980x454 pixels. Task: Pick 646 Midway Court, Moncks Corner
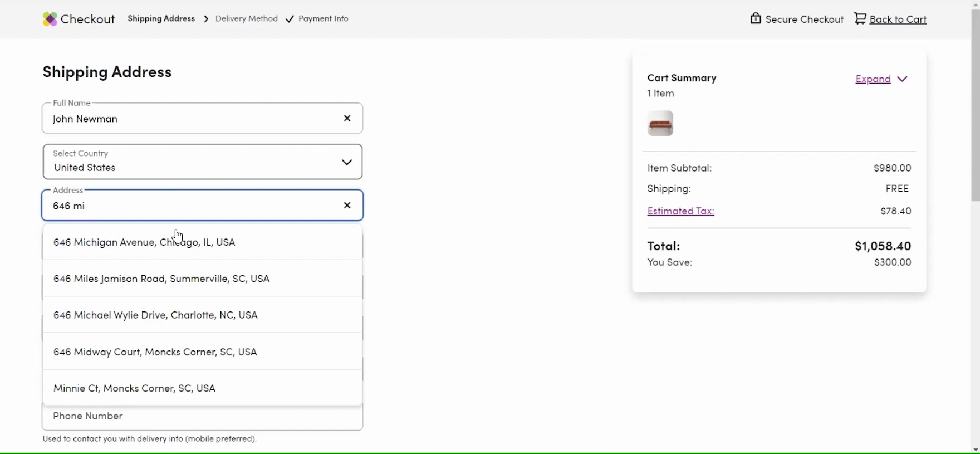tap(155, 352)
